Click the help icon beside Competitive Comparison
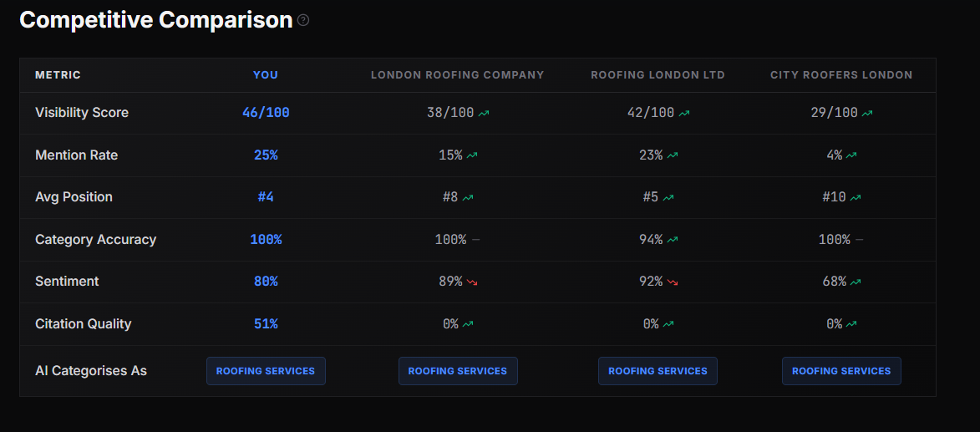The height and width of the screenshot is (432, 980). point(303,20)
